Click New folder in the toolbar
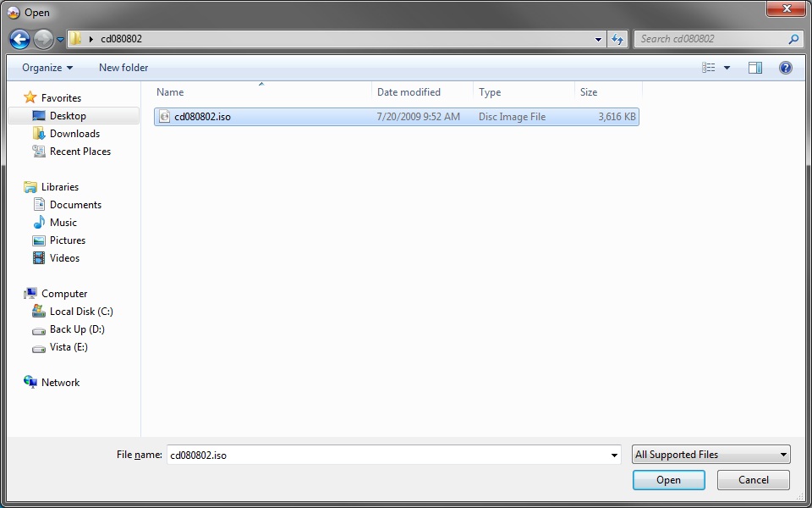 (x=123, y=68)
